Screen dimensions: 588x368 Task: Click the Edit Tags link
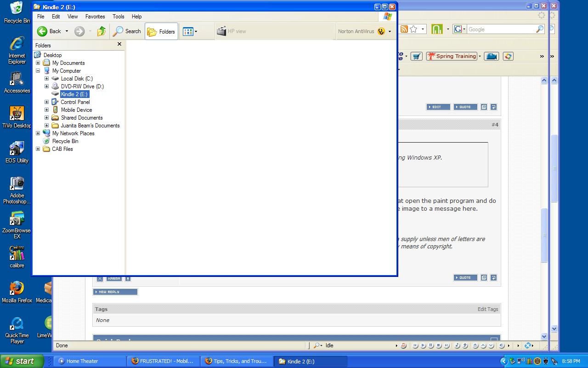[x=488, y=309]
